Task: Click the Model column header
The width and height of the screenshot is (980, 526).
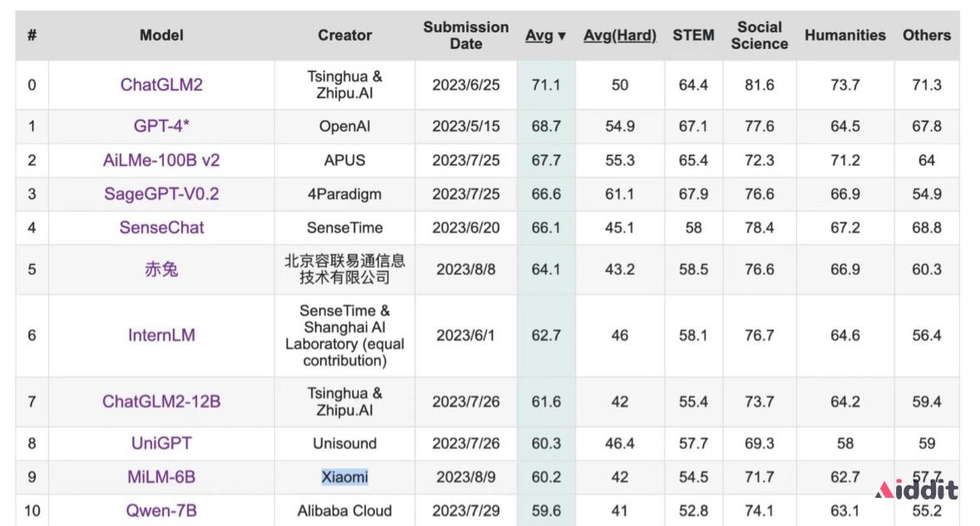Action: (x=161, y=36)
